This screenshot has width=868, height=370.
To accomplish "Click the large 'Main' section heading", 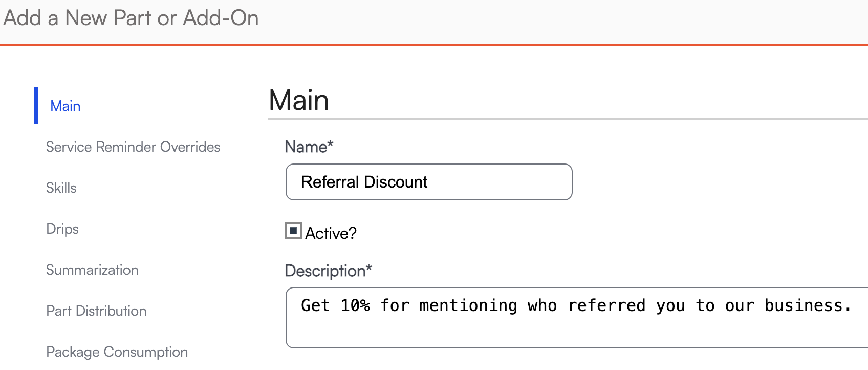I will (299, 100).
